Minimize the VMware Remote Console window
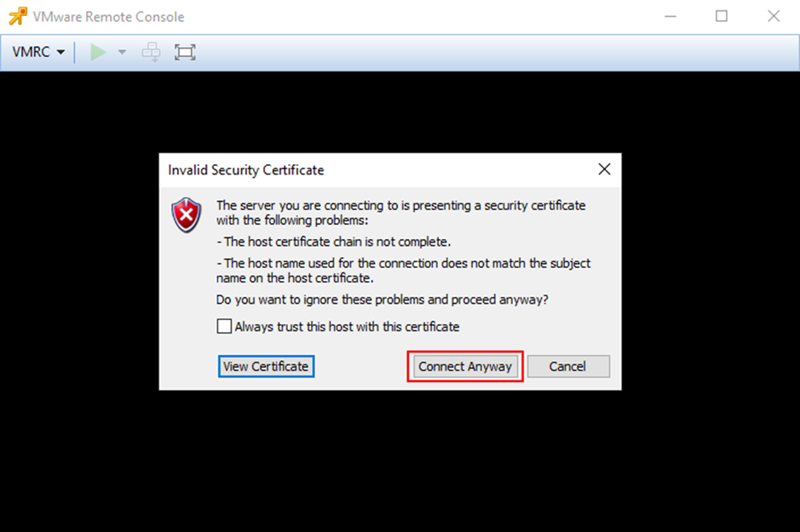Viewport: 800px width, 532px height. tap(671, 16)
